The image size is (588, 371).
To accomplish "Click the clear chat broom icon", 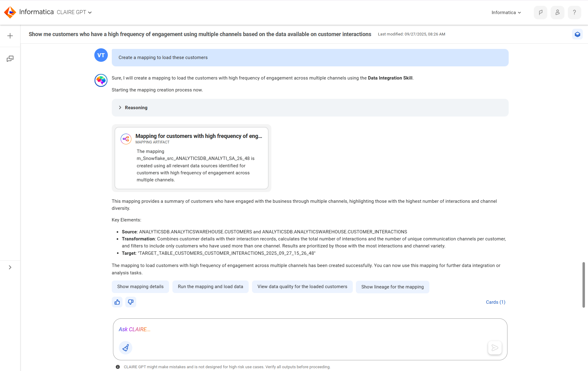I will 126,348.
